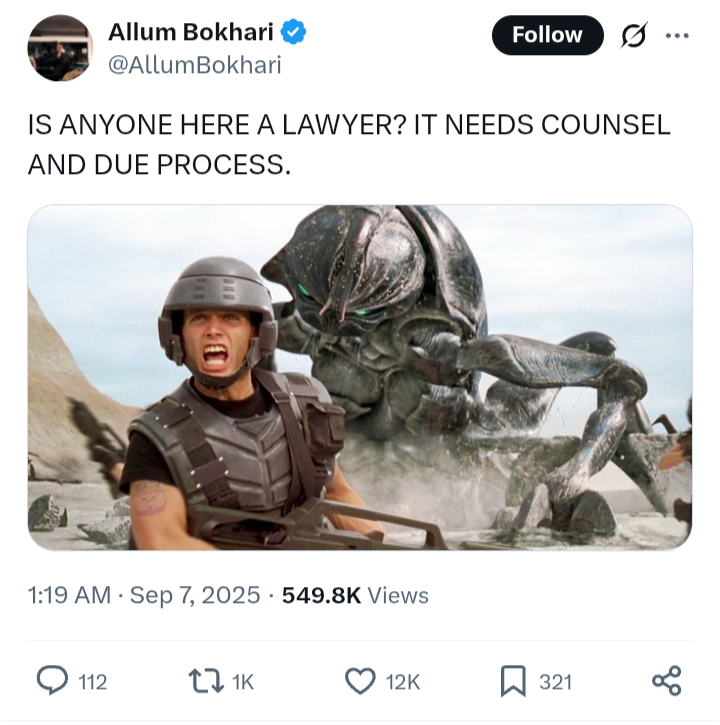The image size is (720, 725).
Task: View the 549.8K Views analytics
Action: (355, 595)
